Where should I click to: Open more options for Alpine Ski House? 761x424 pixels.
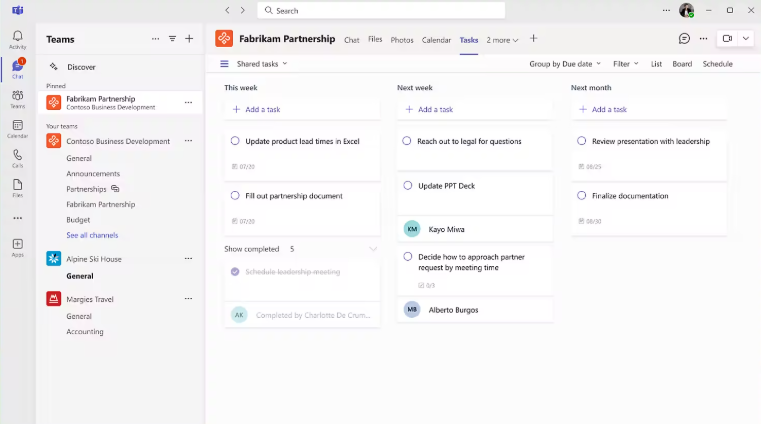(x=188, y=259)
